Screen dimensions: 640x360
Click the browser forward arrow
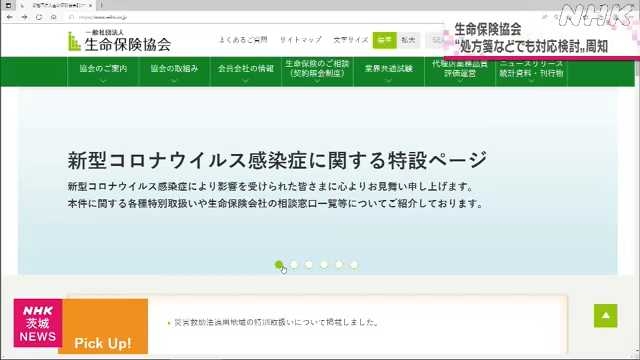24,17
